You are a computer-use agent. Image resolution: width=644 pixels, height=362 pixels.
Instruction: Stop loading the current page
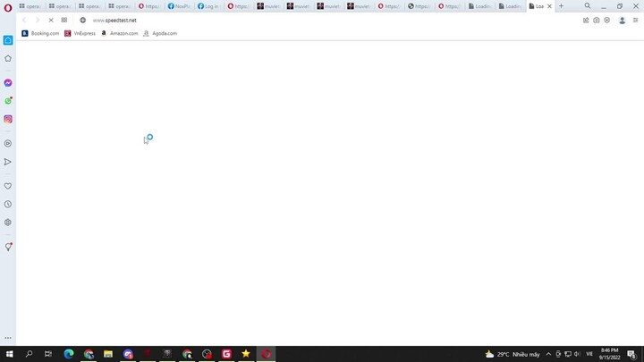click(x=50, y=20)
